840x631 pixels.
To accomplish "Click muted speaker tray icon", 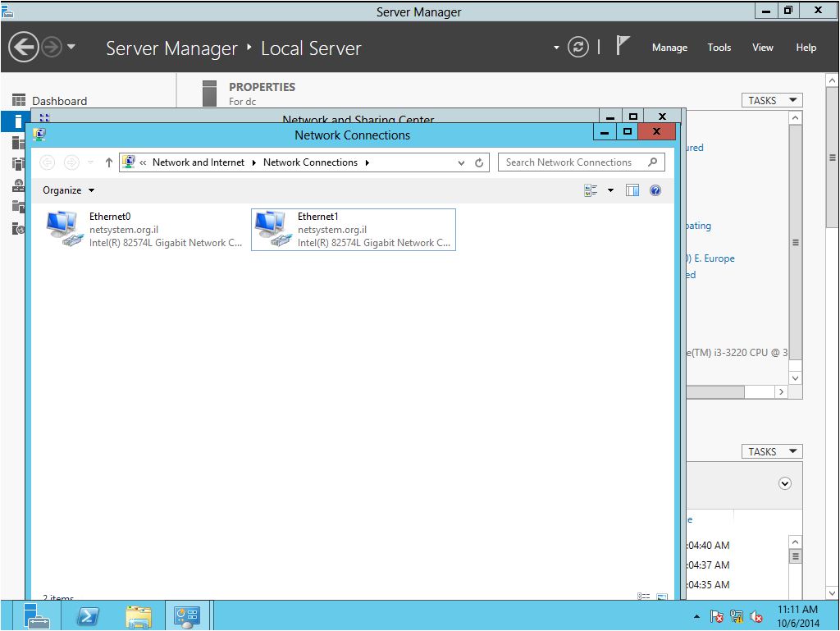I will point(756,617).
